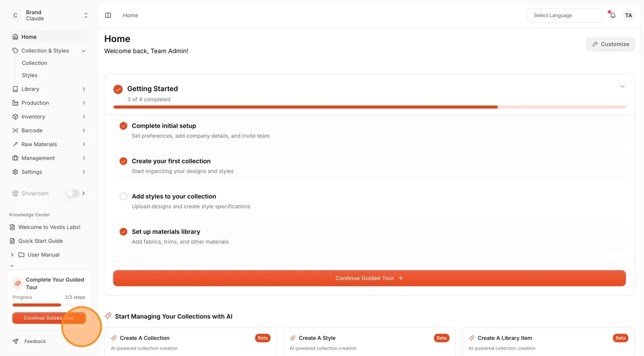Click the sparkle icon on Guided Tour card
This screenshot has width=644, height=356.
(18, 284)
